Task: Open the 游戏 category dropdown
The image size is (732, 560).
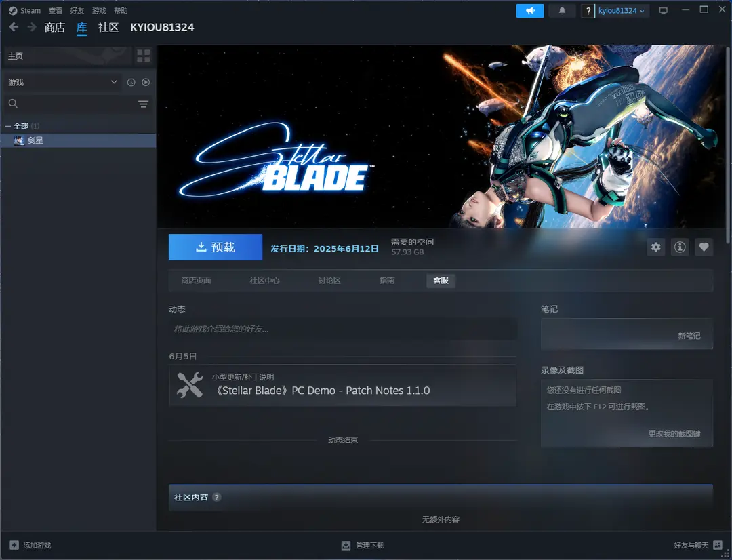Action: coord(62,82)
